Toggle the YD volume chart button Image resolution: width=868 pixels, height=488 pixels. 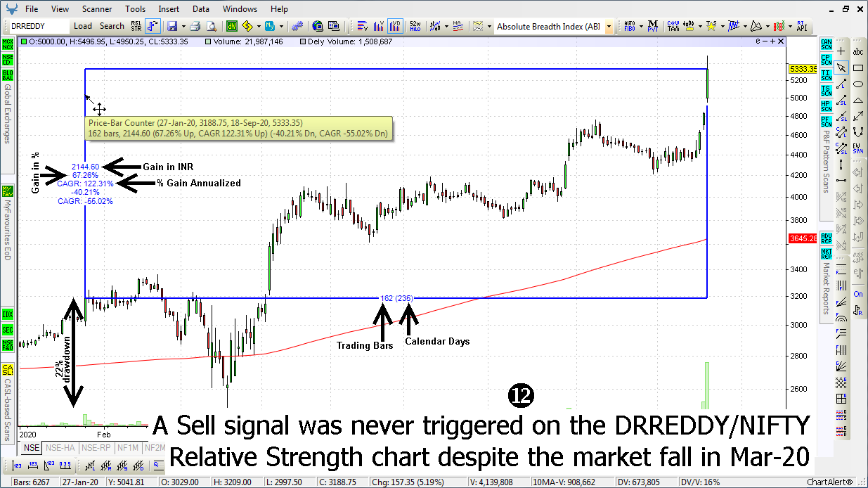click(396, 26)
